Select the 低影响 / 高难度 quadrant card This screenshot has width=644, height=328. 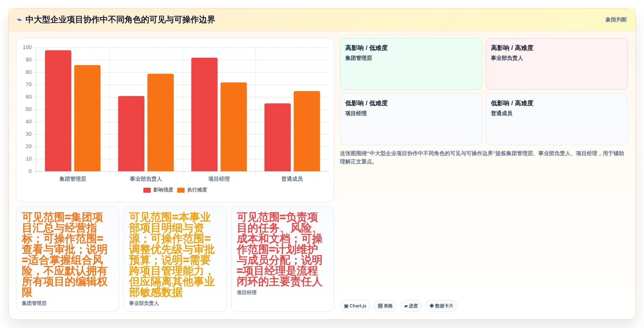tap(557, 119)
